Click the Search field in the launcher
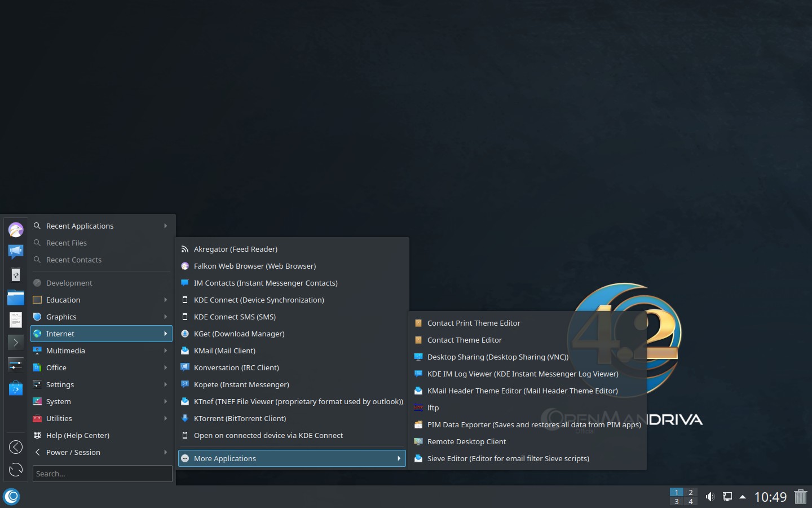 (102, 474)
